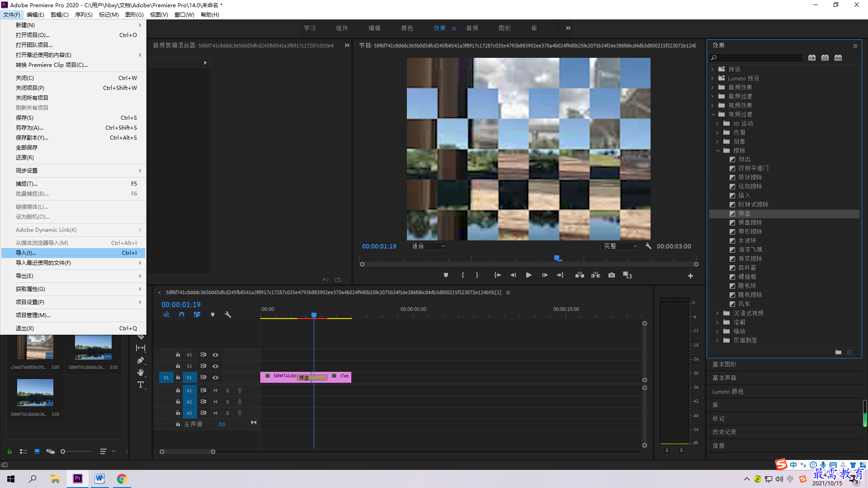Viewport: 868px width, 488px height.
Task: Switch to the 音频 workspace tab
Action: [x=472, y=28]
